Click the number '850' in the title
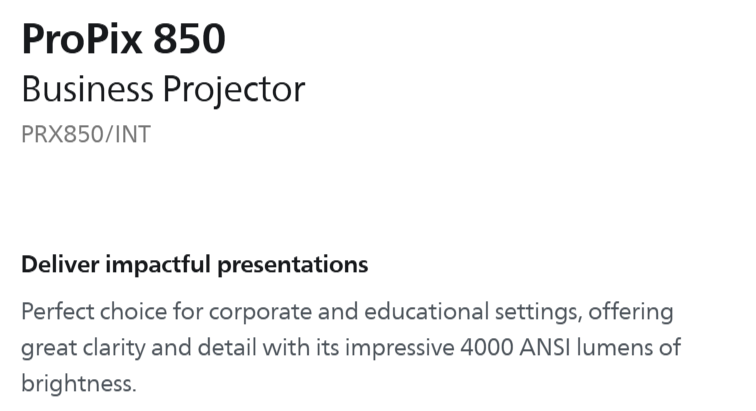This screenshot has height=411, width=756. (189, 39)
